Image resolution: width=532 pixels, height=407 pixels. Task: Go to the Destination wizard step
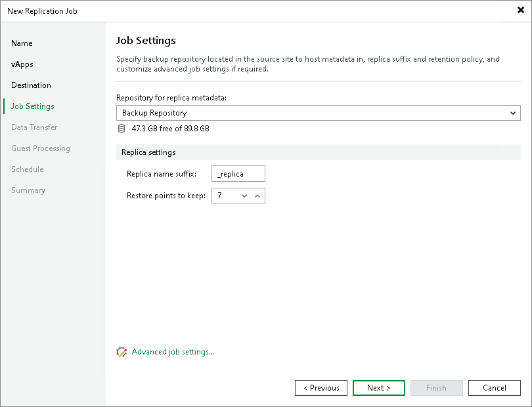(31, 85)
